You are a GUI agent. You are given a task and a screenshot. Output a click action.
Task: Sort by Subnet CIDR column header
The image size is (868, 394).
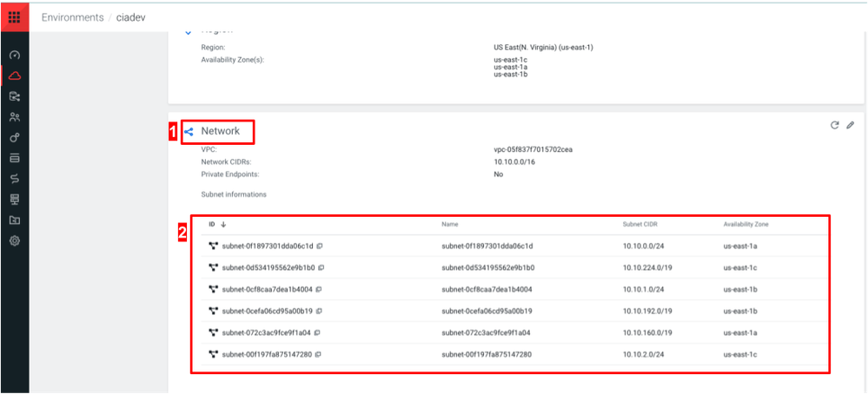coord(639,225)
